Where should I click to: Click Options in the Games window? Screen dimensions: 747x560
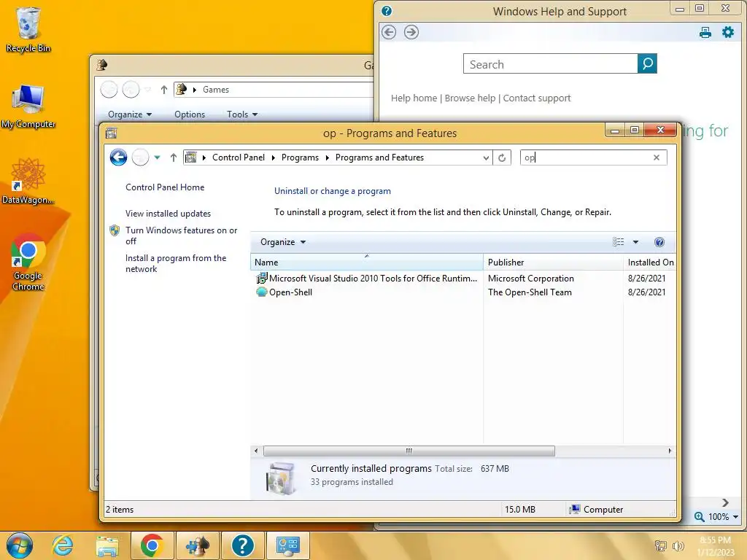(190, 114)
